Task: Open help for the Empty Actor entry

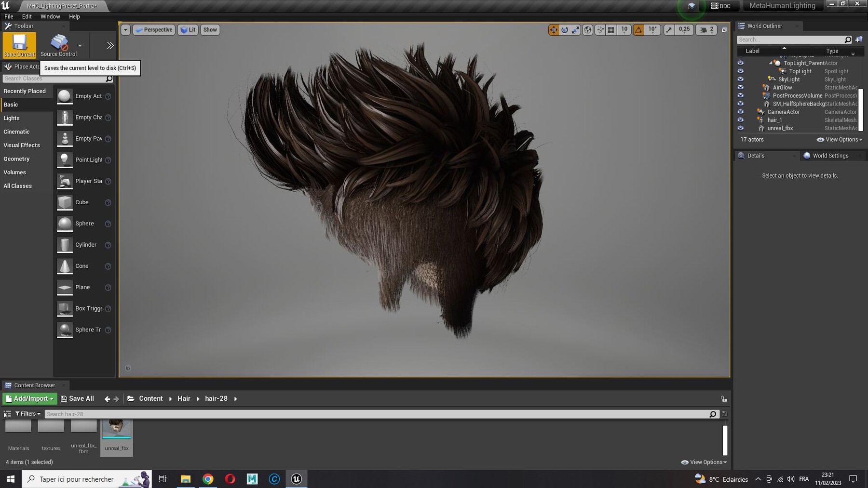Action: pyautogui.click(x=108, y=96)
